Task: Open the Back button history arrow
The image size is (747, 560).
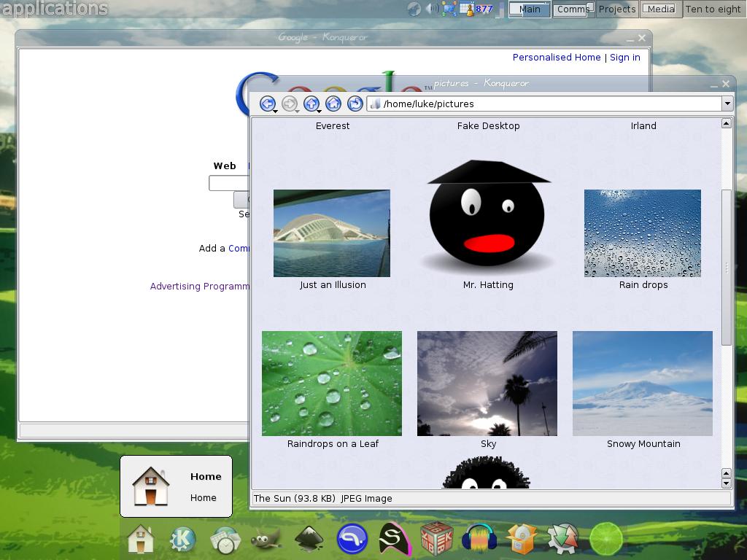Action: pos(275,111)
